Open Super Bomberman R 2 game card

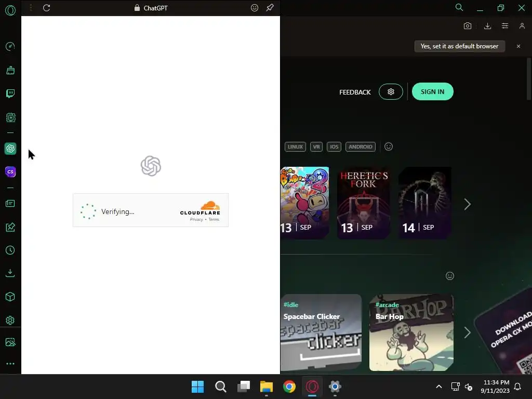pyautogui.click(x=304, y=203)
